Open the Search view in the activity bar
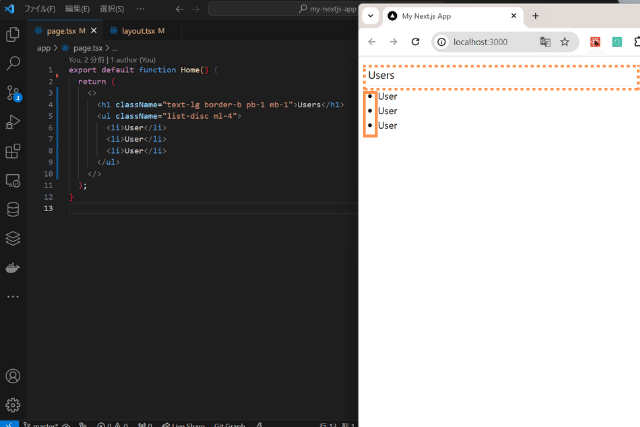Screen dimensions: 640x427 (13, 64)
